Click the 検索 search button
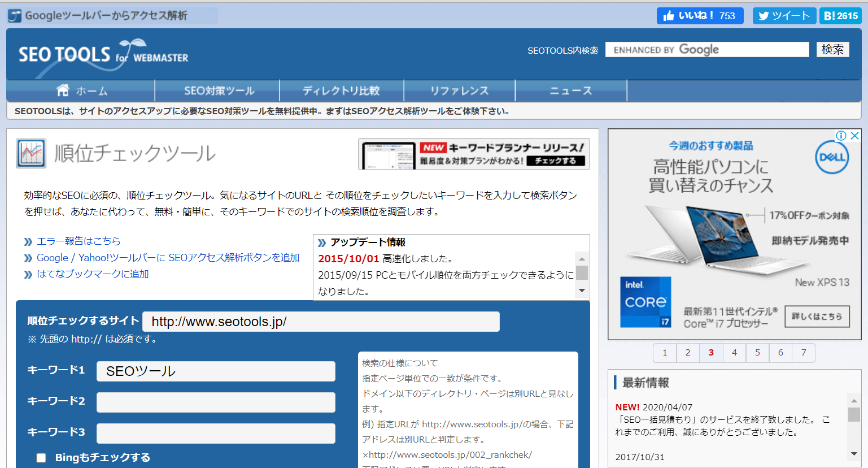This screenshot has height=468, width=868. (x=832, y=50)
